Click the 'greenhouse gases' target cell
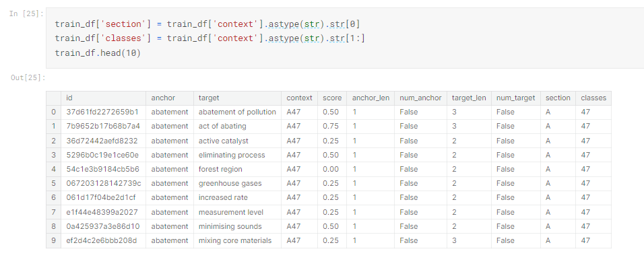This screenshot has height=274, width=644. tap(228, 183)
